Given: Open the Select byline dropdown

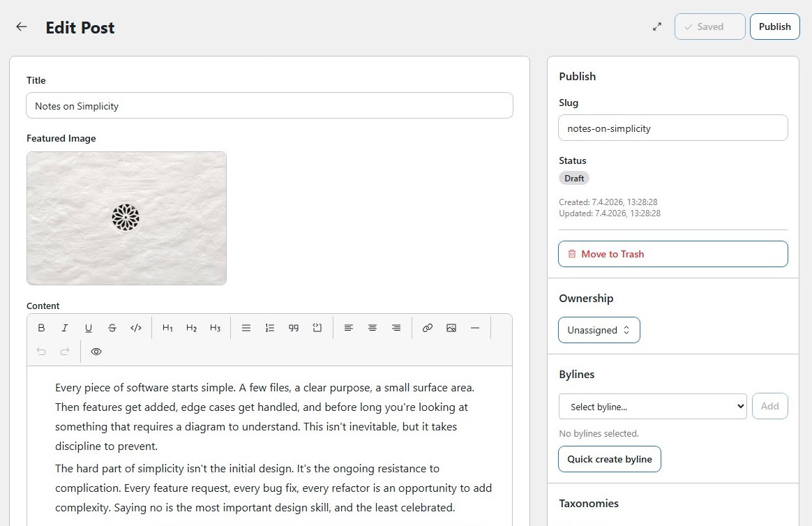Looking at the screenshot, I should 652,407.
